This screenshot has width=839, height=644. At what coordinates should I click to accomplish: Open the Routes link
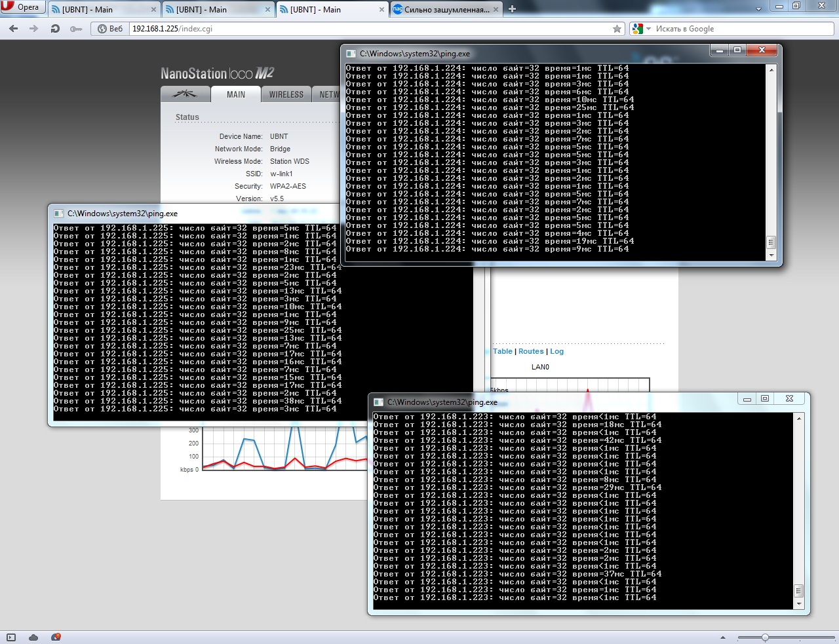531,351
